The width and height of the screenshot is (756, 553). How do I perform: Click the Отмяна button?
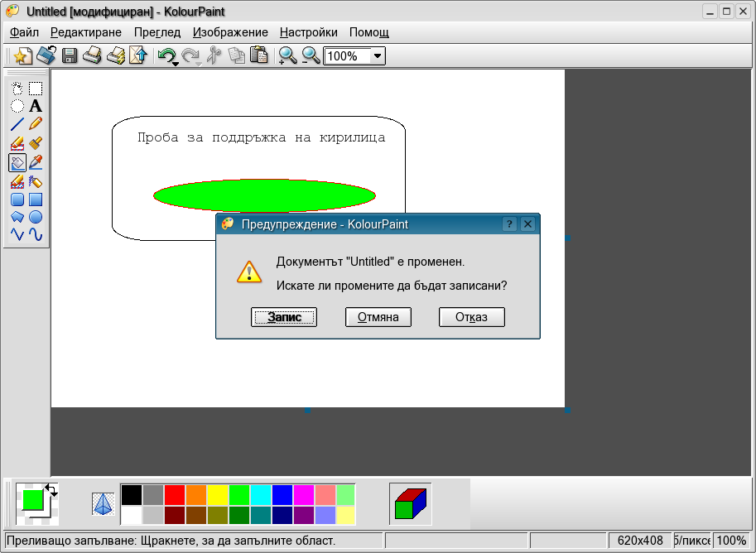pyautogui.click(x=378, y=317)
